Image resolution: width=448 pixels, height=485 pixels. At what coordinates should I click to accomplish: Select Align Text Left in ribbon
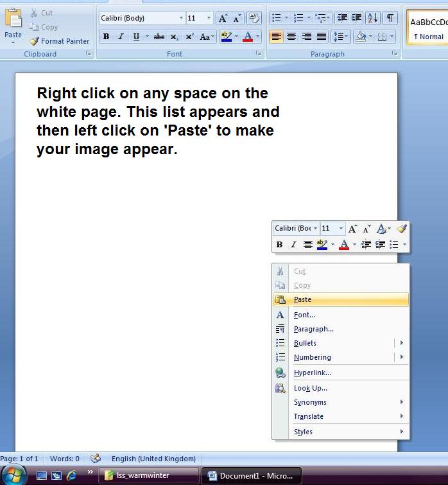click(276, 37)
